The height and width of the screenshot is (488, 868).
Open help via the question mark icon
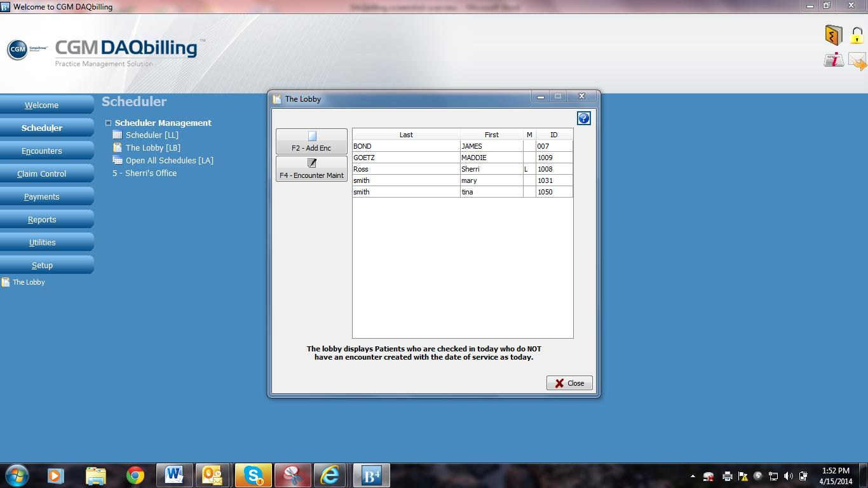(583, 118)
